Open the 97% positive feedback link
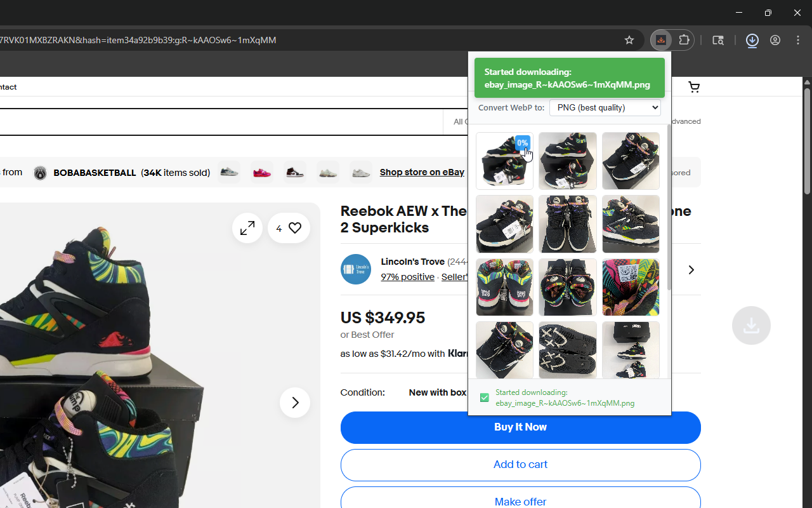This screenshot has height=508, width=812. (408, 277)
